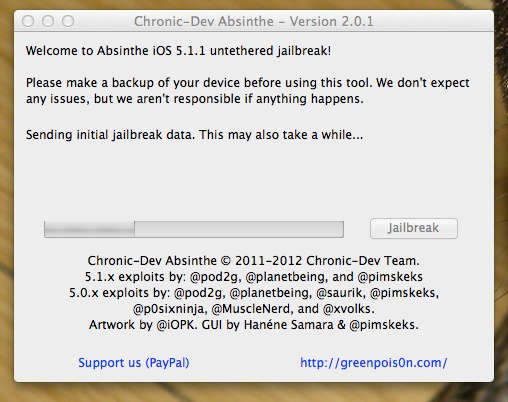
Task: Click the @MuscleNerd credit mention
Action: (252, 309)
